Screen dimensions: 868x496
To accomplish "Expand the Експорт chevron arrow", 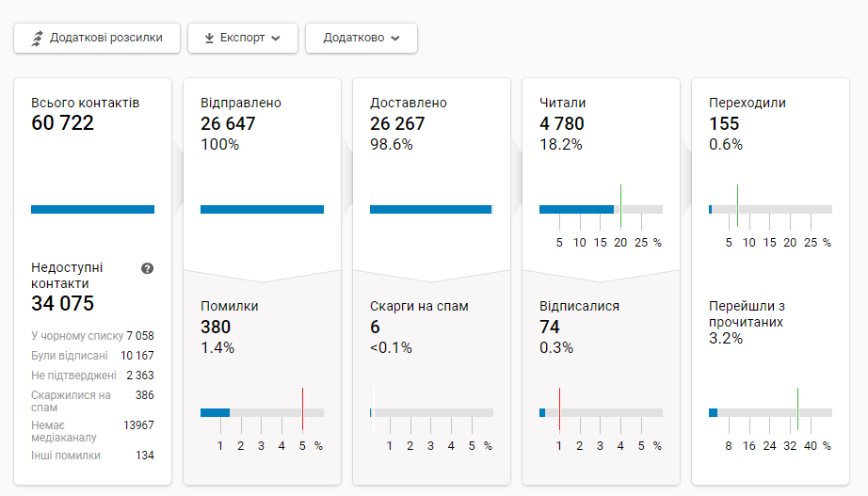I will [276, 39].
